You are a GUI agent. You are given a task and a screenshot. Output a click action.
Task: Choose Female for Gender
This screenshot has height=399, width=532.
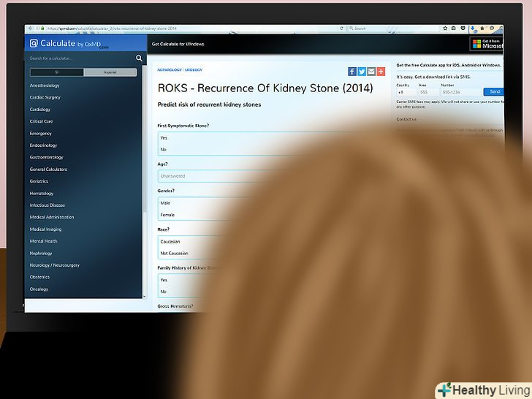pyautogui.click(x=167, y=215)
